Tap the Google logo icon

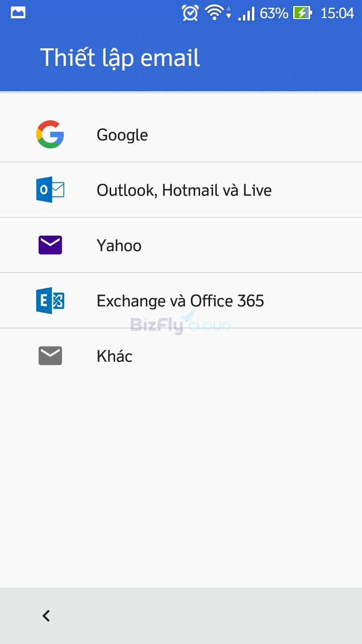point(50,134)
